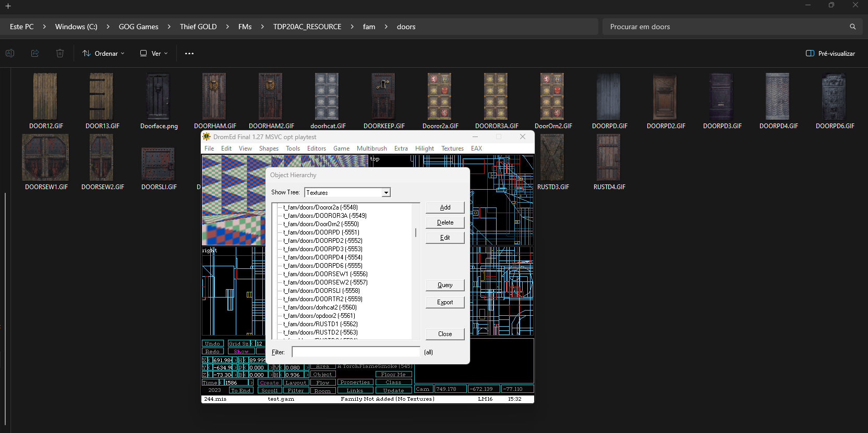Expand breadcrumb chevron after Thief GOLD
The height and width of the screenshot is (433, 868).
227,27
